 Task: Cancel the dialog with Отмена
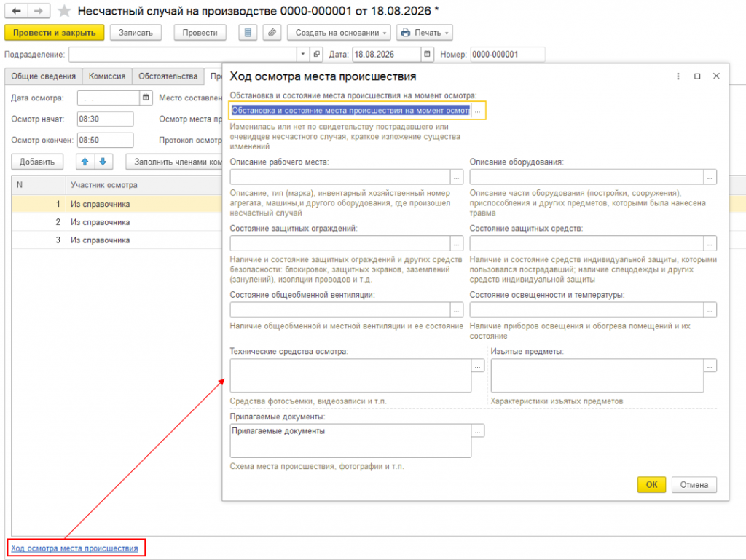tap(694, 485)
